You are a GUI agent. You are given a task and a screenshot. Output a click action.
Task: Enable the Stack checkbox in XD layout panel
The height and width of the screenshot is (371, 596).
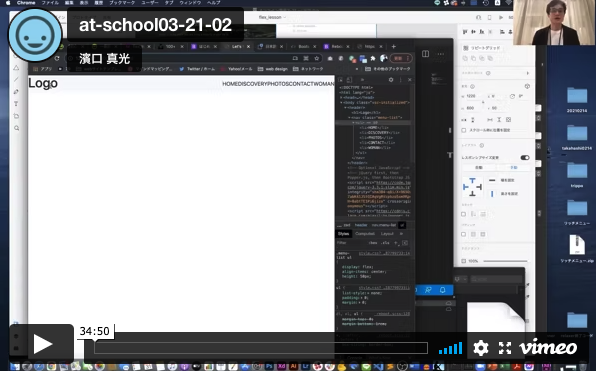(464, 214)
